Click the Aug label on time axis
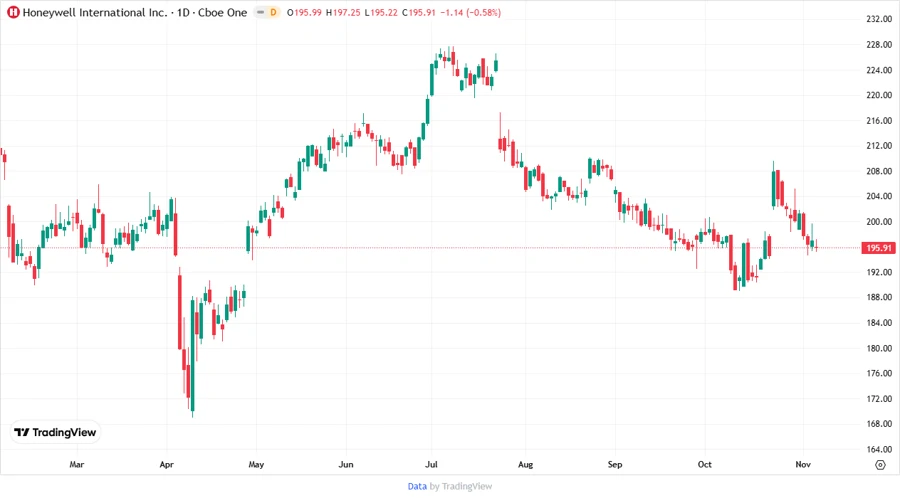The image size is (900, 498). [525, 465]
